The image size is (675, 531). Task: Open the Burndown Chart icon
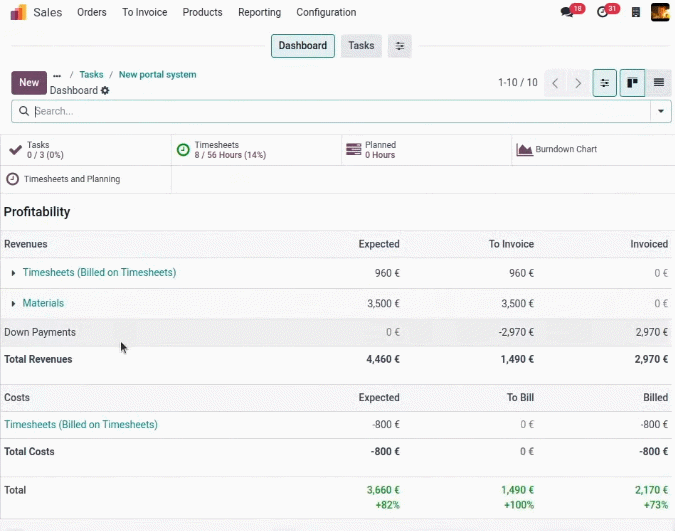click(x=524, y=149)
